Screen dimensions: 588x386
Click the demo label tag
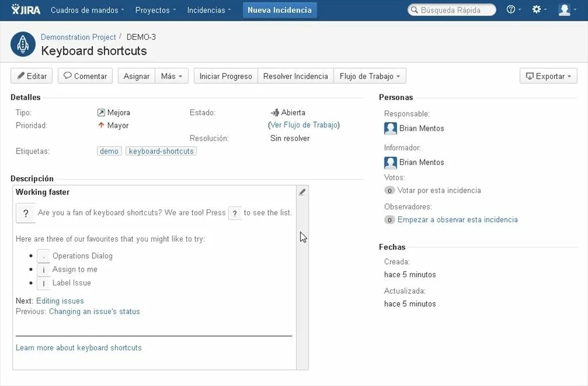click(109, 151)
